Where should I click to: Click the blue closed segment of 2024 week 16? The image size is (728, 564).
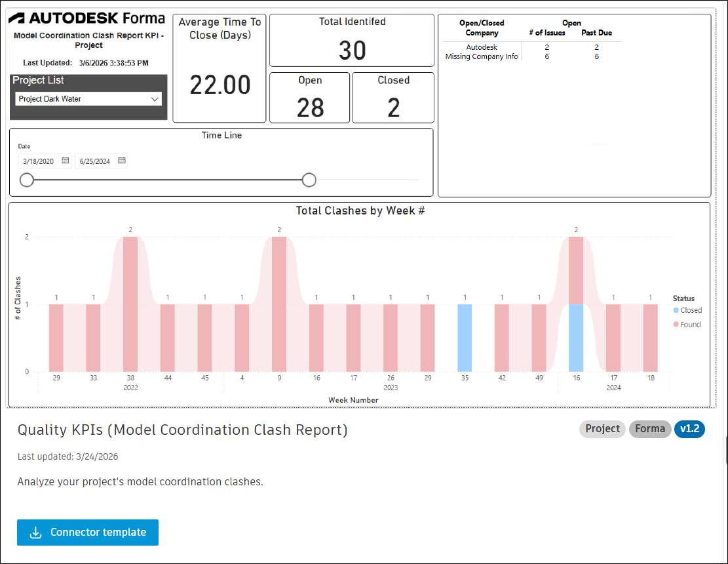pos(576,338)
